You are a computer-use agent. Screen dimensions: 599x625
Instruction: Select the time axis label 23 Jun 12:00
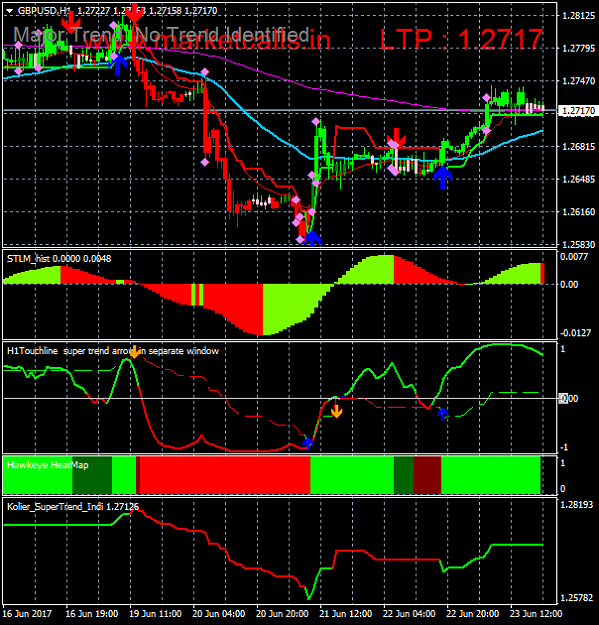[536, 613]
